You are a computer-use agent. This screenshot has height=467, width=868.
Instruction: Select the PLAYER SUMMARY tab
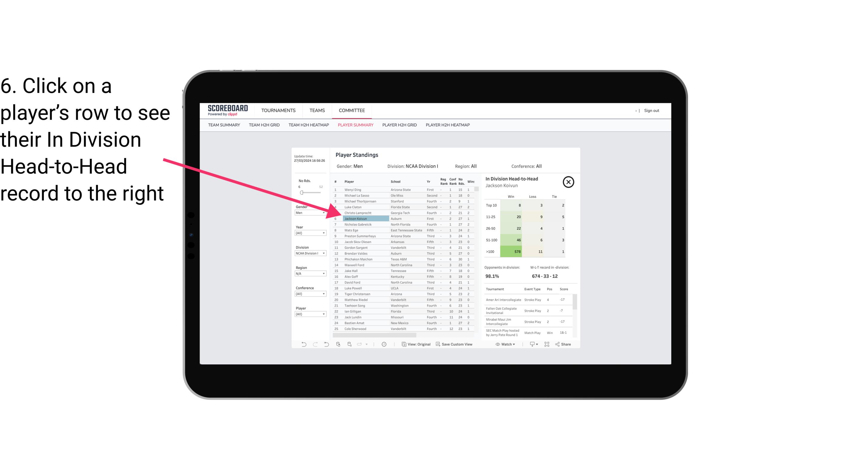[x=354, y=125]
